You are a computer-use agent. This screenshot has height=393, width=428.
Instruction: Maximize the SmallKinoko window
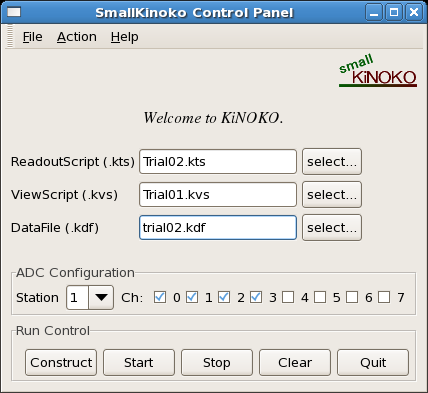[x=394, y=13]
